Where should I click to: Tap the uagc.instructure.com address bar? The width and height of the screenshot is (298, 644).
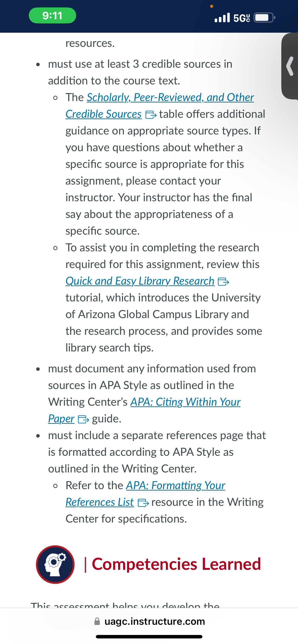(149, 621)
